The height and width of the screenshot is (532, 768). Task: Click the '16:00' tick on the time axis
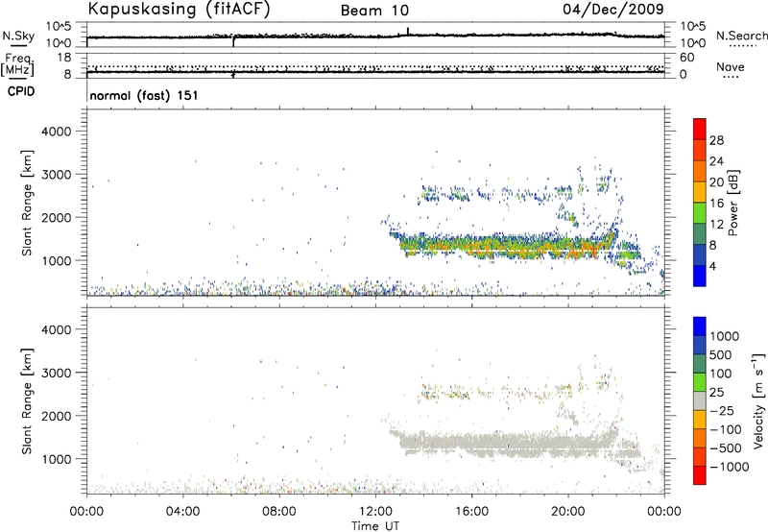click(x=471, y=511)
